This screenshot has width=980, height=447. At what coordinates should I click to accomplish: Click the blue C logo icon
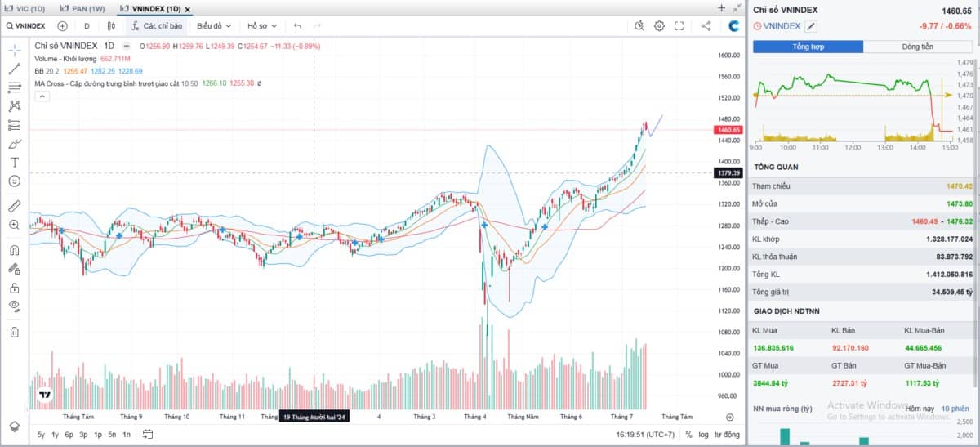pyautogui.click(x=734, y=26)
